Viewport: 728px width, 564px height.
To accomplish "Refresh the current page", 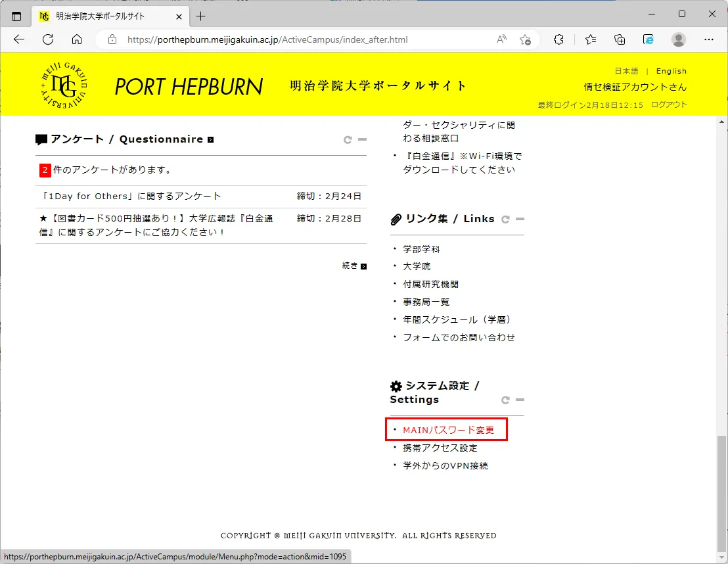I will click(48, 39).
